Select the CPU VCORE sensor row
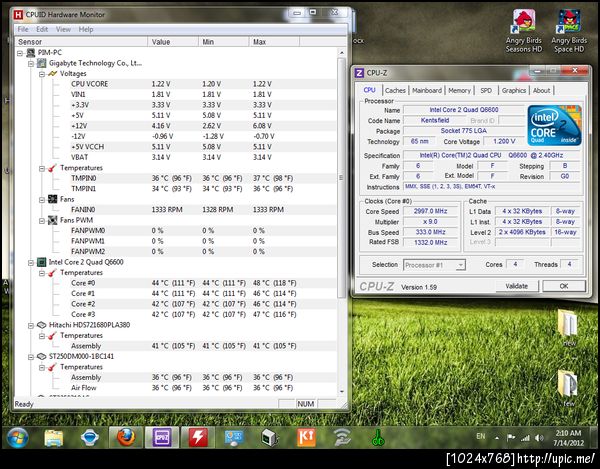 point(92,84)
